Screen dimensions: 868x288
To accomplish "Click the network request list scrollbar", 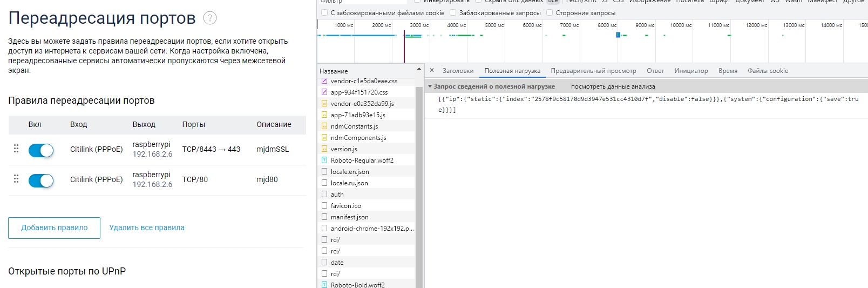I will tap(419, 184).
